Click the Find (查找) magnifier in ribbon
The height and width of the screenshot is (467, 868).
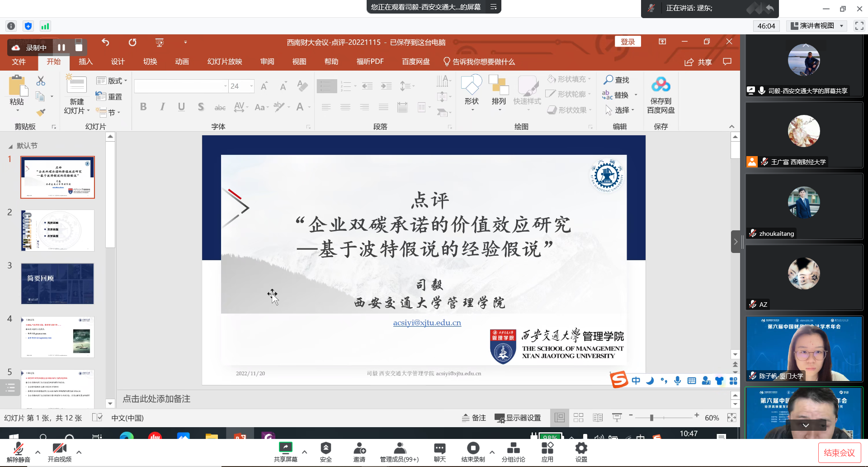[616, 80]
